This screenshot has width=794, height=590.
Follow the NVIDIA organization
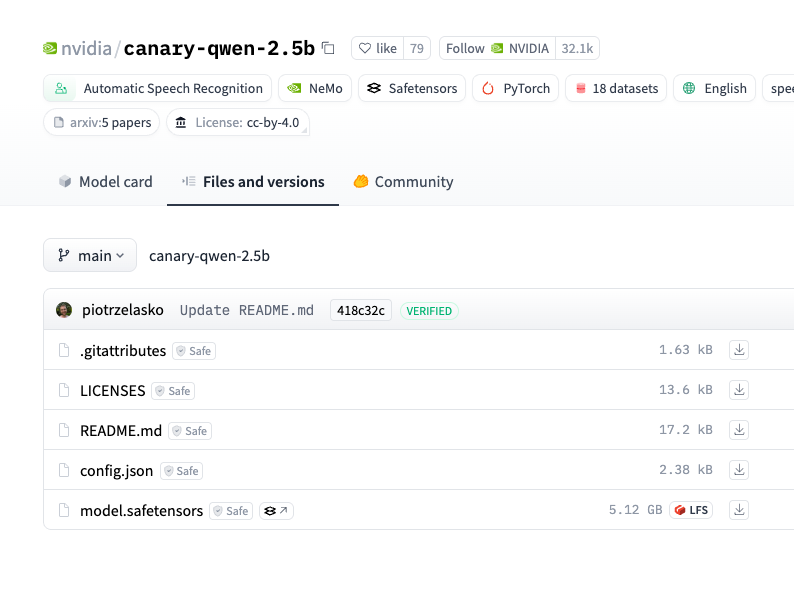tap(497, 48)
